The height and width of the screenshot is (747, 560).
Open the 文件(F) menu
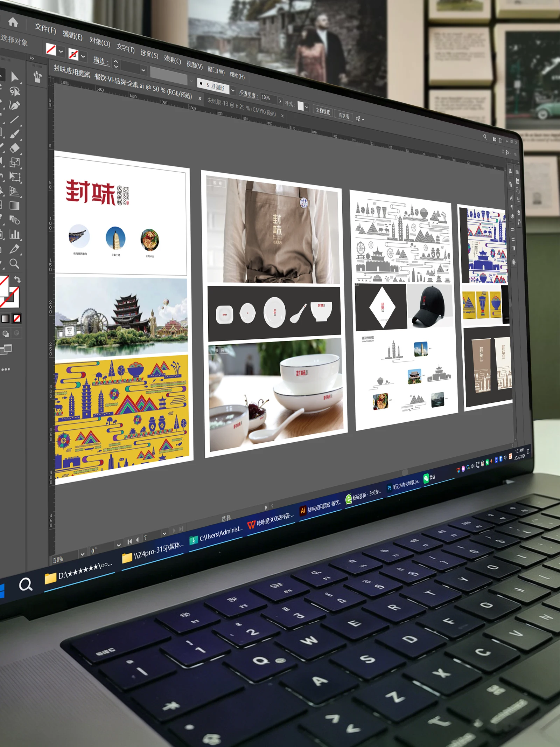[x=45, y=28]
